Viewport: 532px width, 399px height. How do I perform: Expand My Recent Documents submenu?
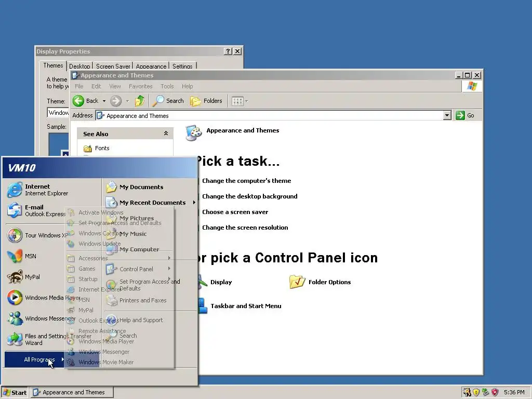click(x=194, y=203)
